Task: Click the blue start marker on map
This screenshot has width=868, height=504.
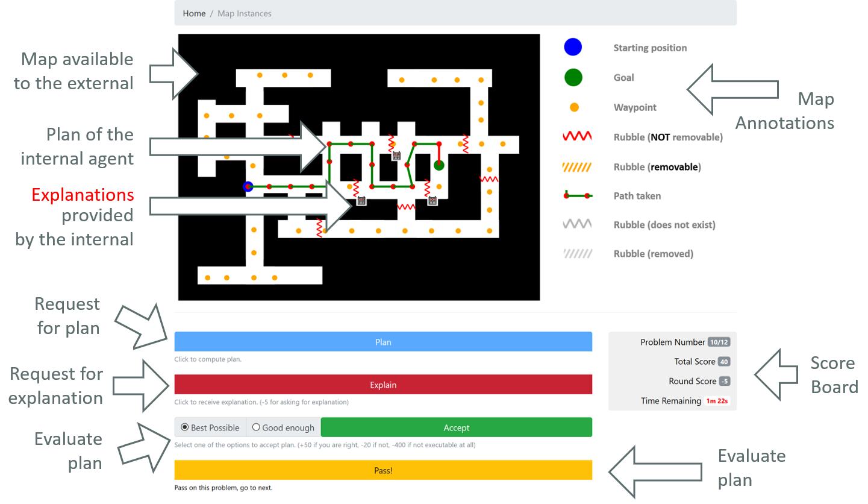Action: pos(248,187)
